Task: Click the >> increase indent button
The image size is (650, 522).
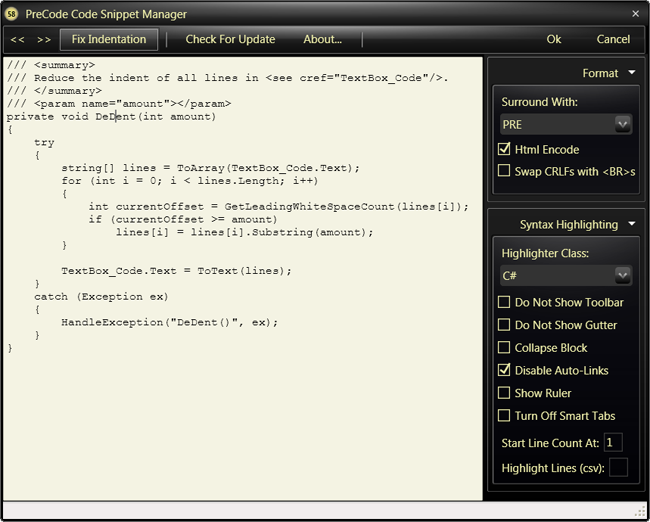Action: (x=44, y=40)
